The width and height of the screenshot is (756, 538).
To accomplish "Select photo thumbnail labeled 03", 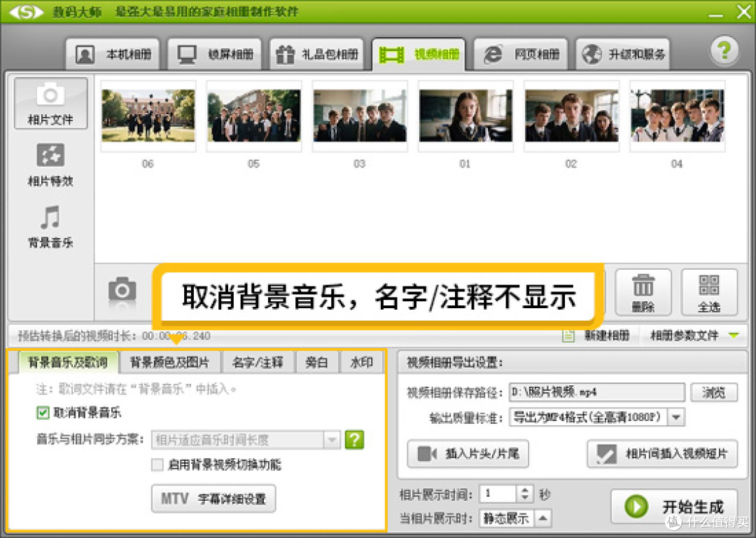I will point(360,116).
